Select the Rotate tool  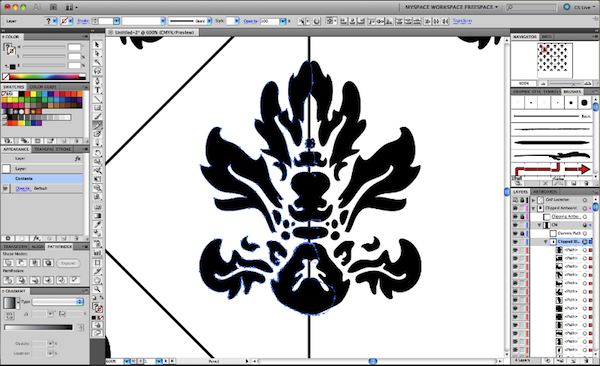pos(97,153)
